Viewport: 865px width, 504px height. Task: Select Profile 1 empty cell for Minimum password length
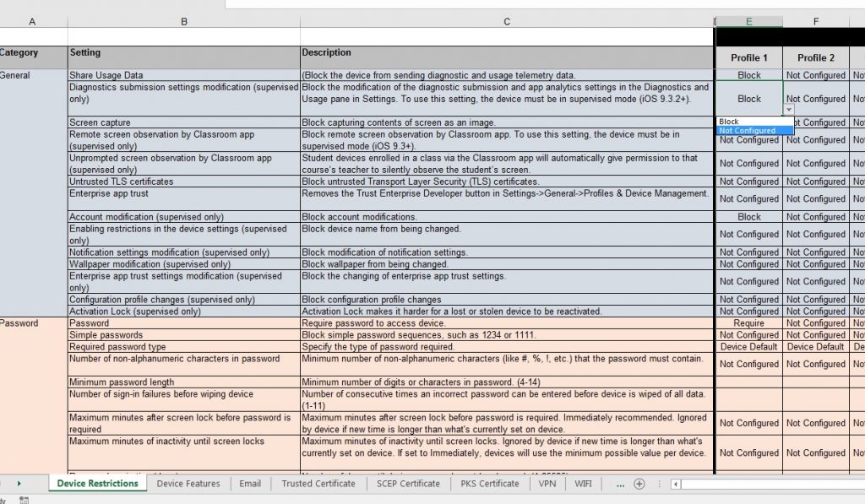pos(748,382)
